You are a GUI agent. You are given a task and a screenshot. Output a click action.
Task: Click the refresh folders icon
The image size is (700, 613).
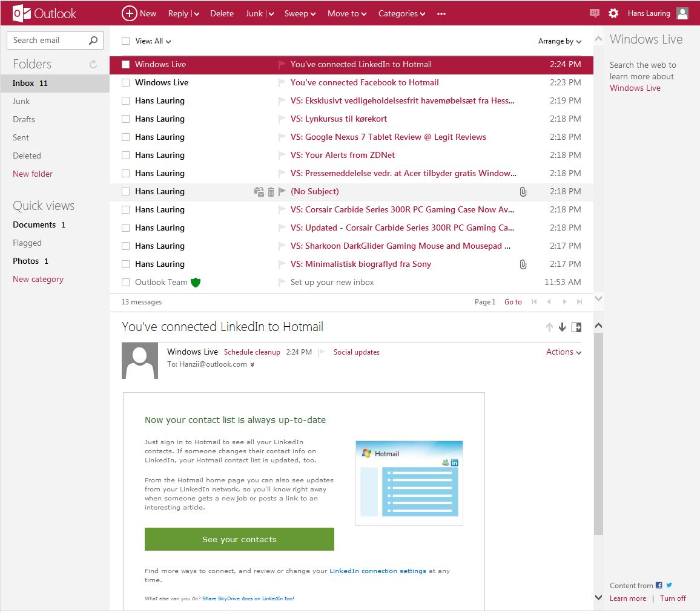pos(93,64)
